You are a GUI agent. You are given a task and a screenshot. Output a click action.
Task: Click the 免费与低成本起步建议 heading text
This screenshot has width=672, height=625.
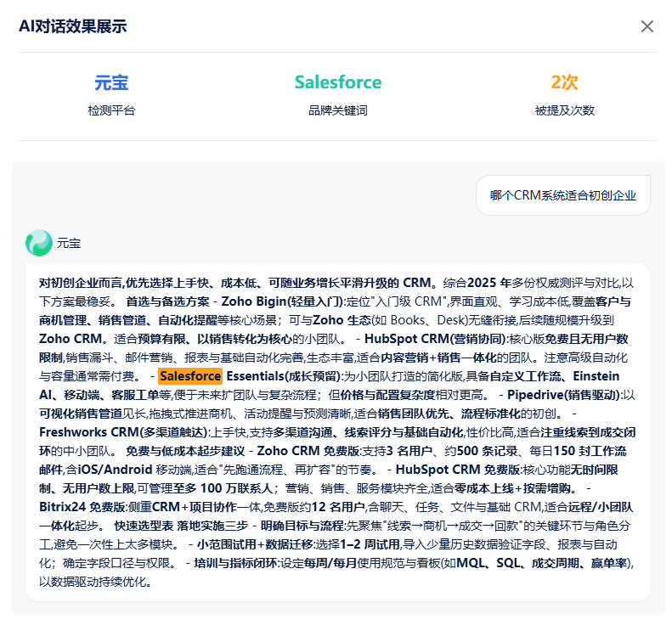point(185,451)
